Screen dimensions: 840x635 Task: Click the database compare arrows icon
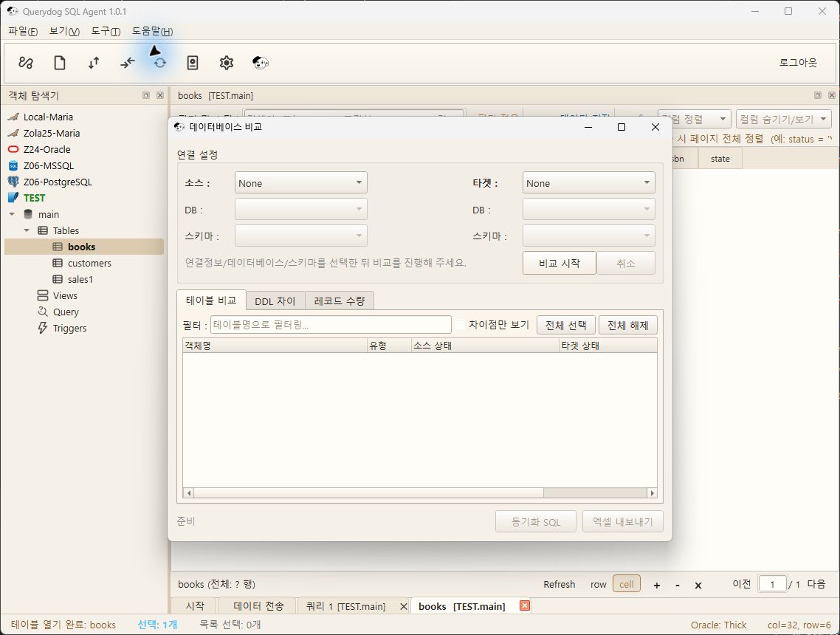point(127,63)
